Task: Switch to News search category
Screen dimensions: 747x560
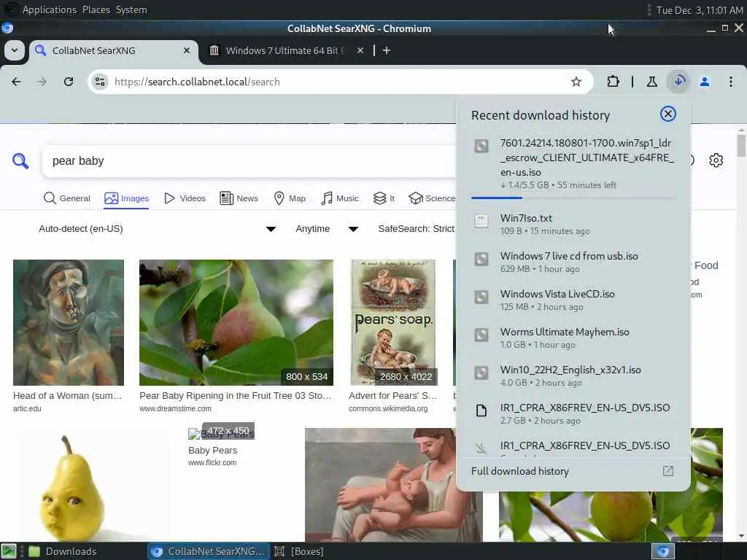Action: tap(239, 198)
